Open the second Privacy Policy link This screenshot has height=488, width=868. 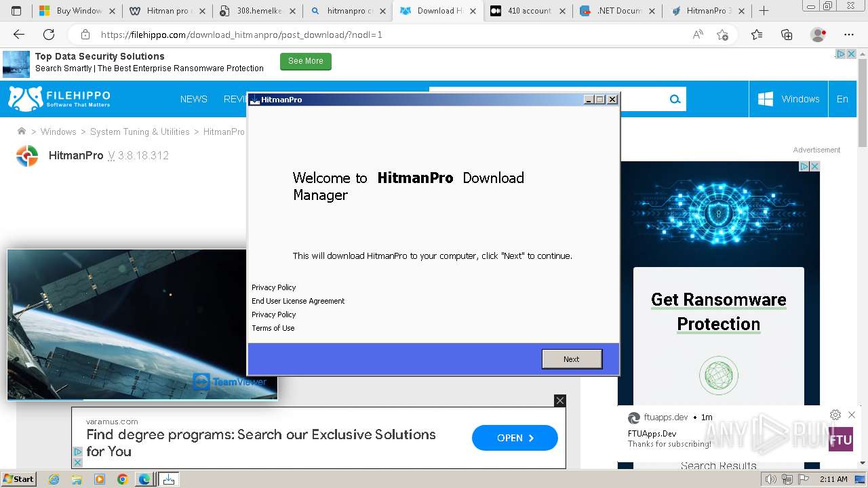[274, 314]
